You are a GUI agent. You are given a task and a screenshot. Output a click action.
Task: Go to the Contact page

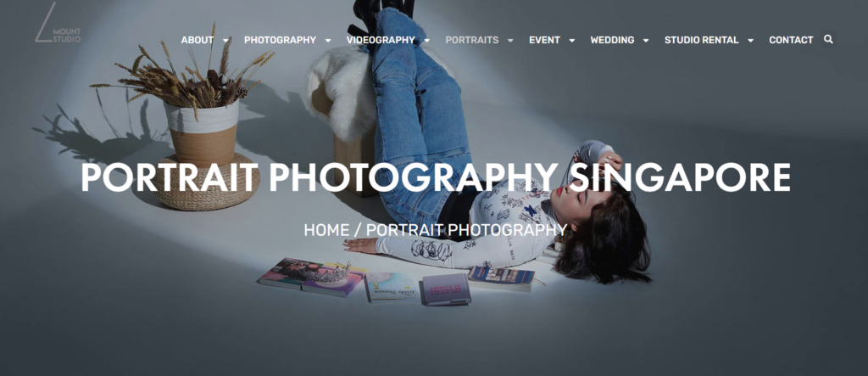pos(791,40)
